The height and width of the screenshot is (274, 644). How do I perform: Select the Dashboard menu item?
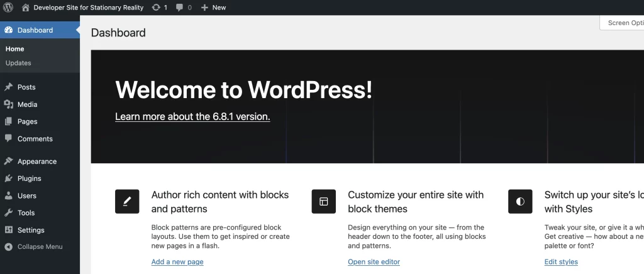40,30
